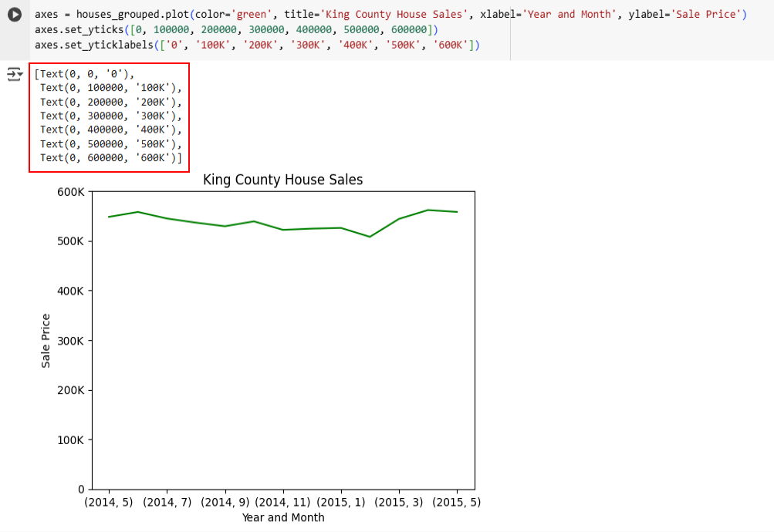Run the code cell with play button
Screen dimensions: 774x532
(15, 15)
